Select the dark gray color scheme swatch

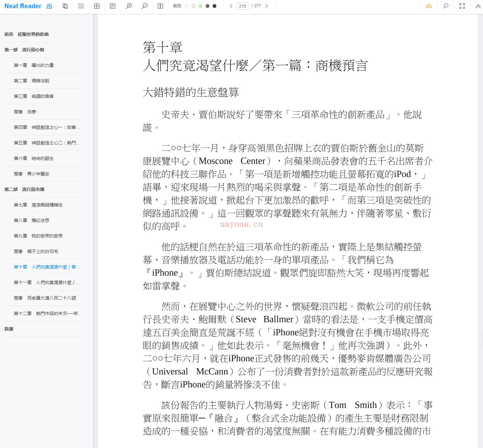pos(207,6)
